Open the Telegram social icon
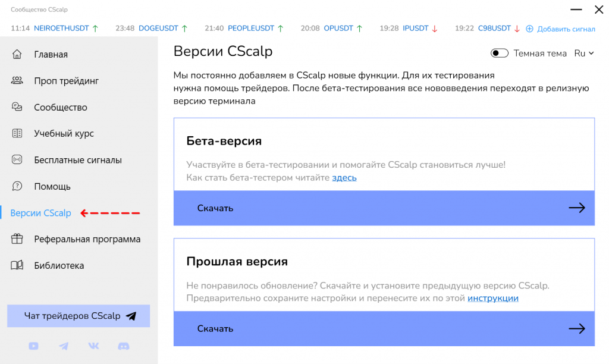609x364 pixels. pyautogui.click(x=64, y=346)
